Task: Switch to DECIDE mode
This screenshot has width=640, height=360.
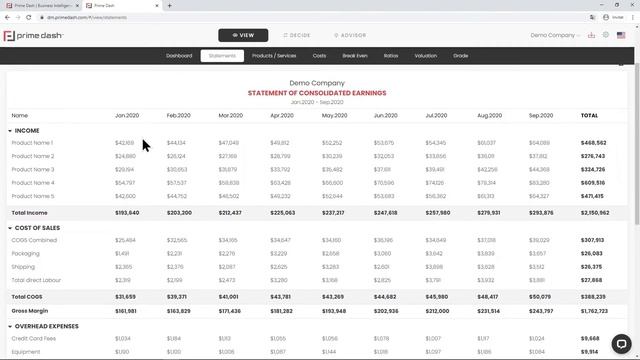Action: click(x=297, y=36)
